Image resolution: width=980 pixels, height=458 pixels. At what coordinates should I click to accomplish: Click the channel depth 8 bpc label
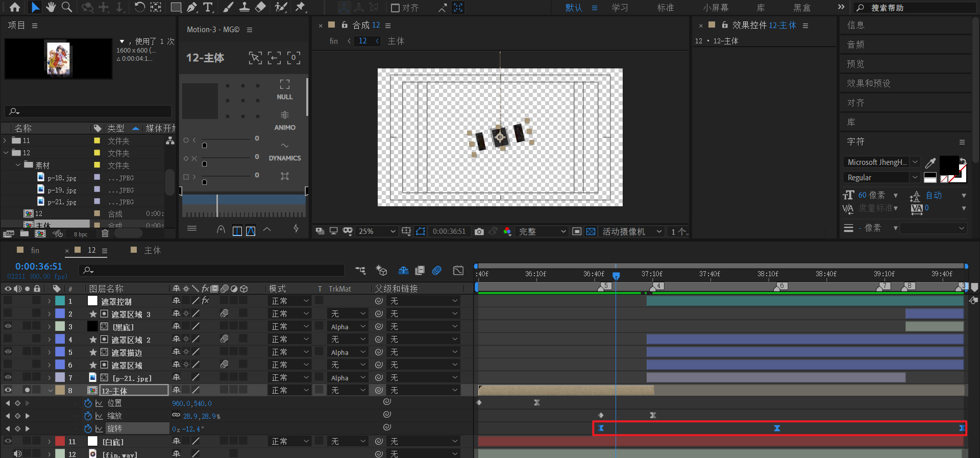[81, 234]
